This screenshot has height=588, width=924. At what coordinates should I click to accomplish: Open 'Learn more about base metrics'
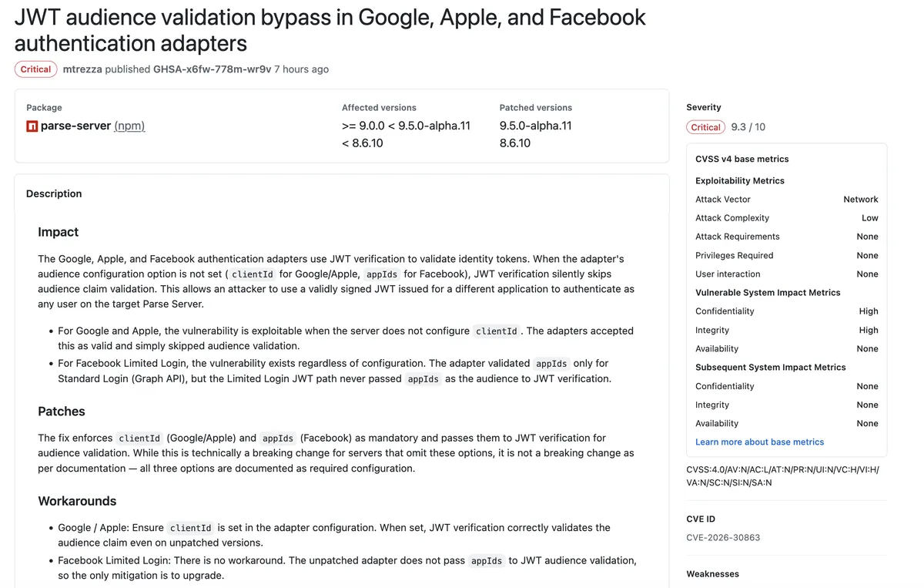(759, 442)
